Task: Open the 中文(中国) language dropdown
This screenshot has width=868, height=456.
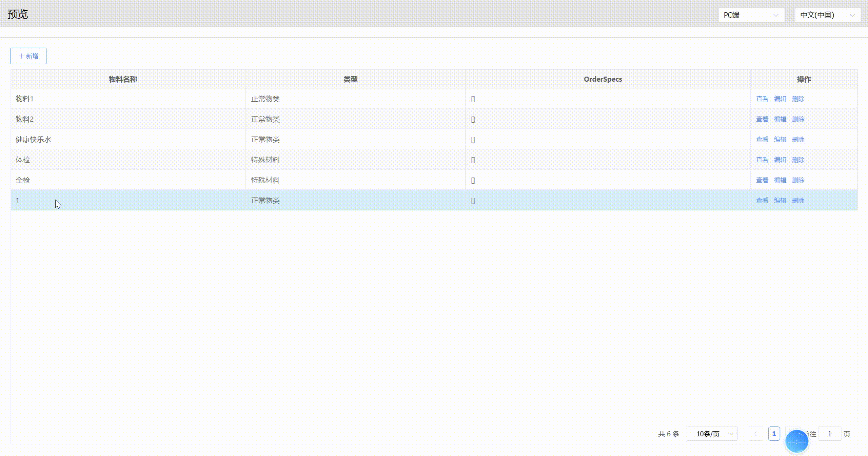Action: 827,15
